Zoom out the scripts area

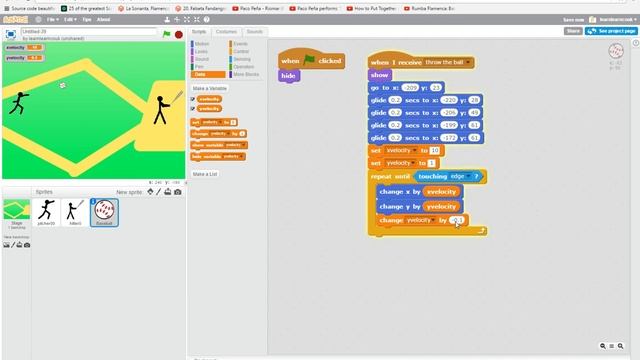[x=602, y=346]
